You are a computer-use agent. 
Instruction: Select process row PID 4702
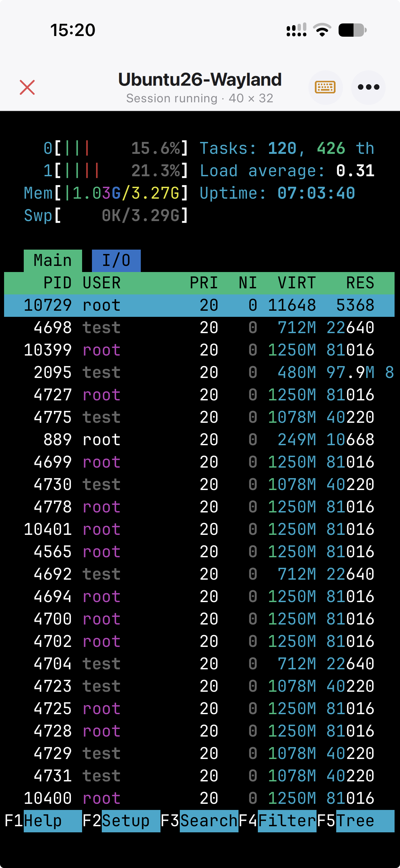[x=199, y=641]
